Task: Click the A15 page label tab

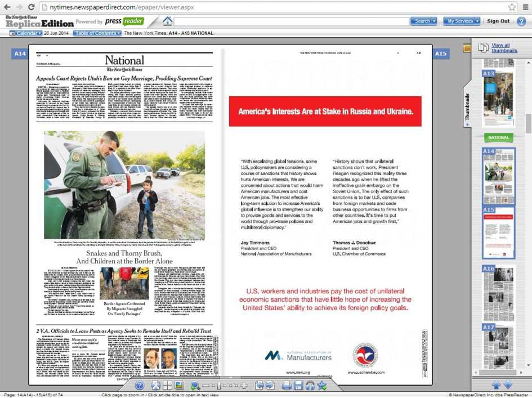Action: 441,53
